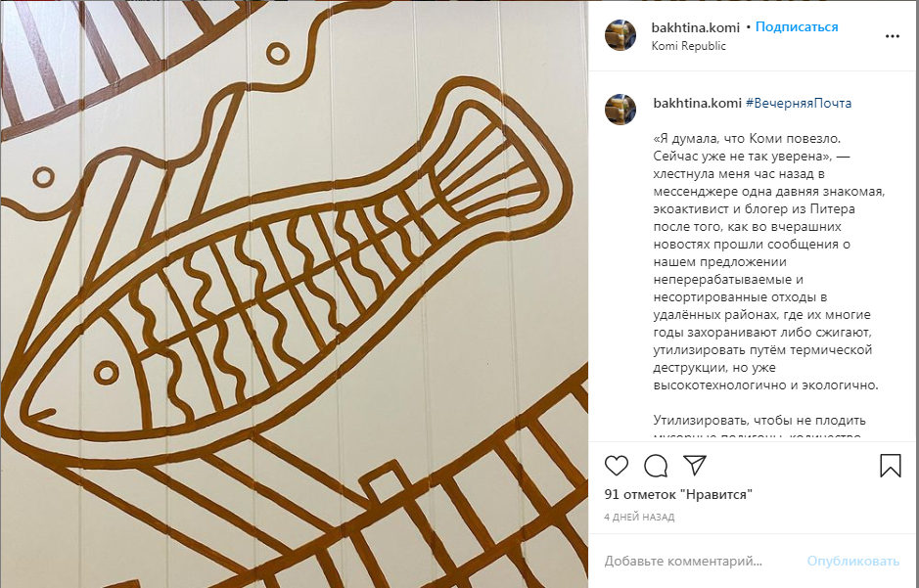
Task: Follow bakhtina.komi via Подписаться
Action: [x=797, y=27]
